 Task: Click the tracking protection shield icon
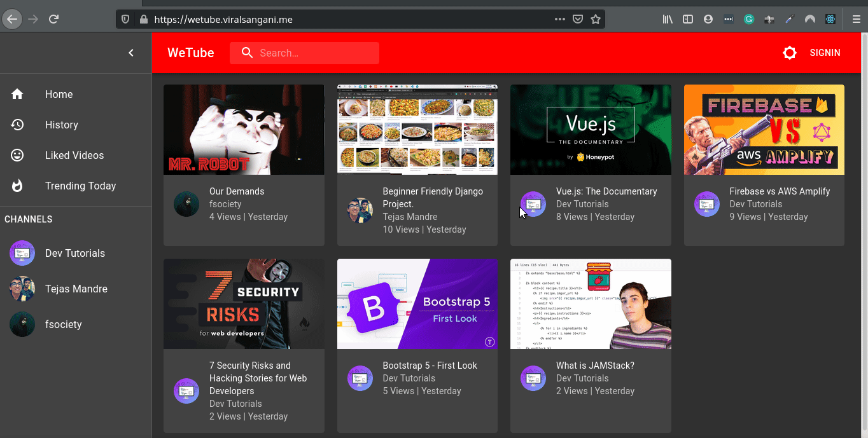(x=125, y=20)
